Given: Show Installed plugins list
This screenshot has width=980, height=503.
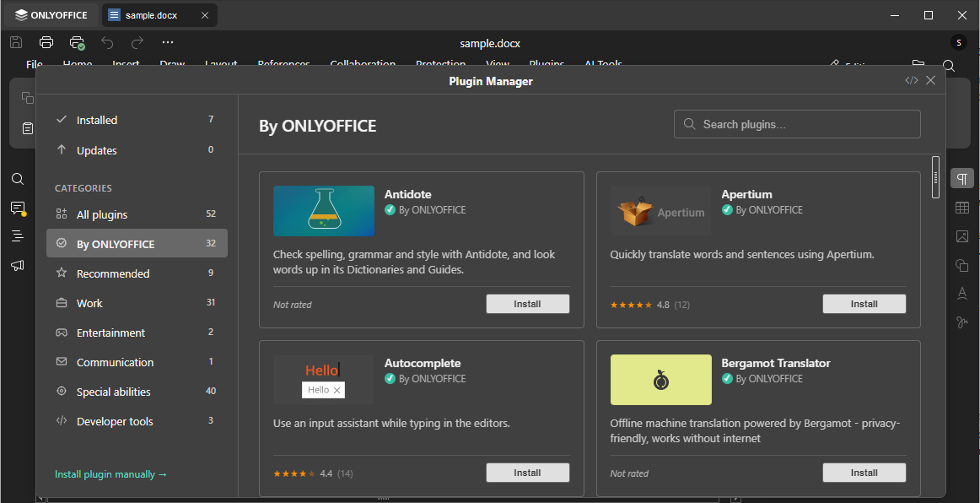Looking at the screenshot, I should (137, 120).
